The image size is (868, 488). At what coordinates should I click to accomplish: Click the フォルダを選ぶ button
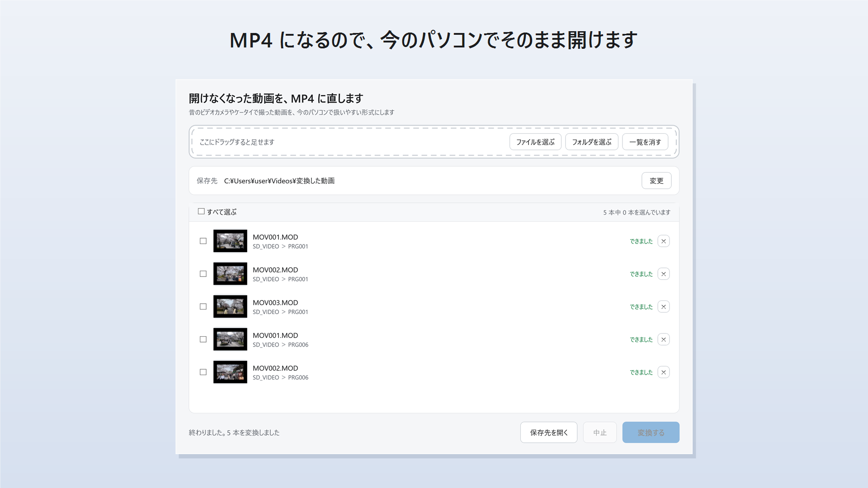click(591, 142)
